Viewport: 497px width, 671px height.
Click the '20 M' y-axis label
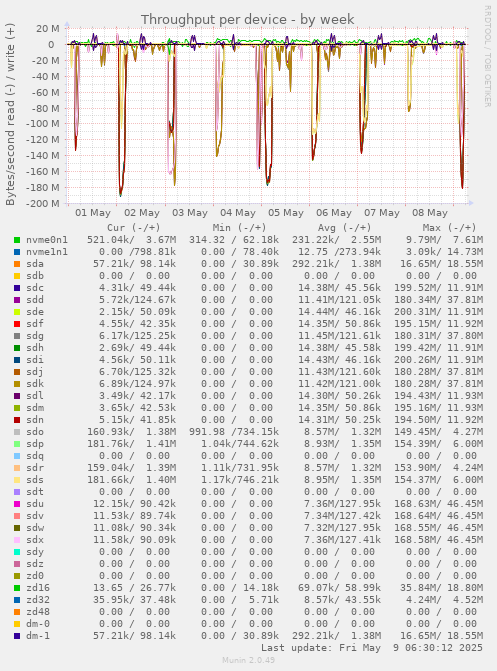48,29
